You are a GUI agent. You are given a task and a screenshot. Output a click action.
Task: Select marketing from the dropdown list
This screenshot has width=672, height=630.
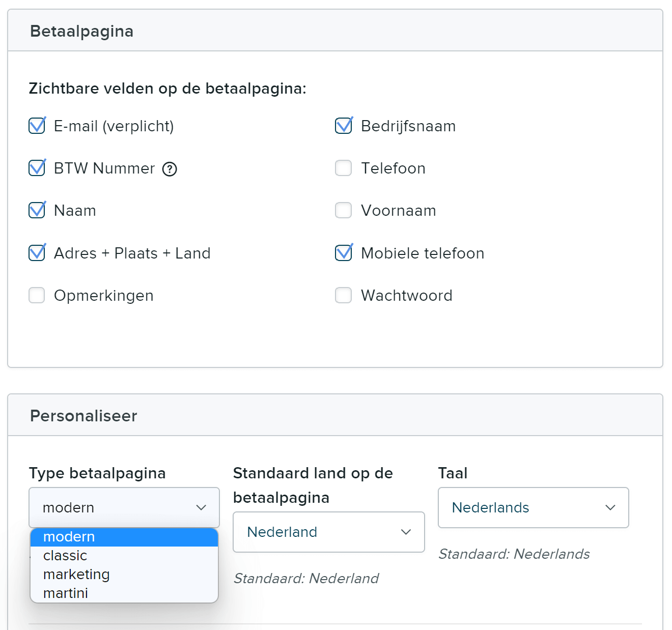(x=76, y=575)
